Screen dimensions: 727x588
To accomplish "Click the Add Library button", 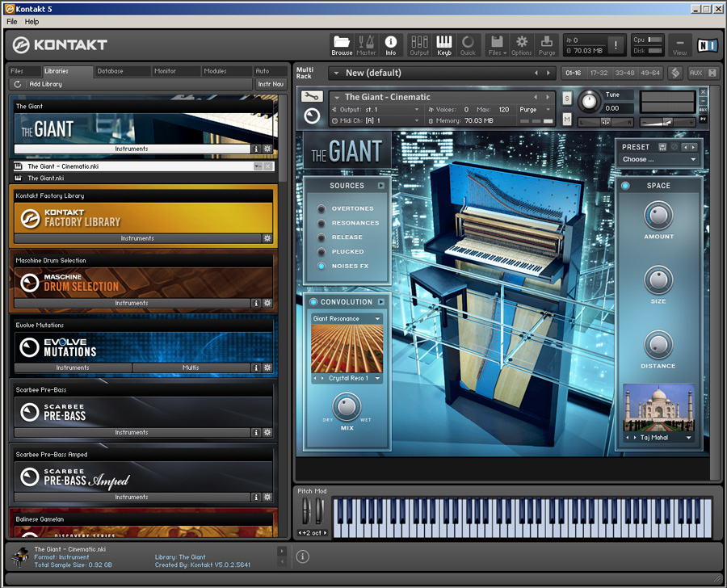I will coord(45,84).
